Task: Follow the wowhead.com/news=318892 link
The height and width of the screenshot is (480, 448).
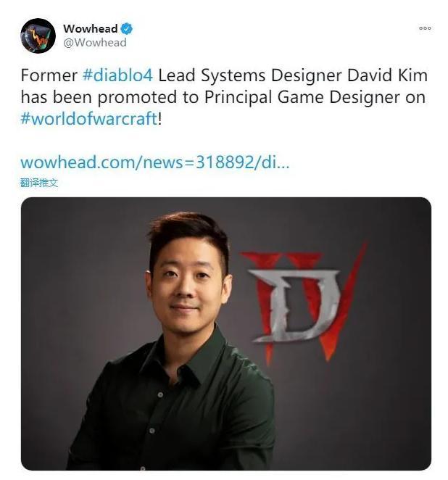Action: [x=155, y=162]
